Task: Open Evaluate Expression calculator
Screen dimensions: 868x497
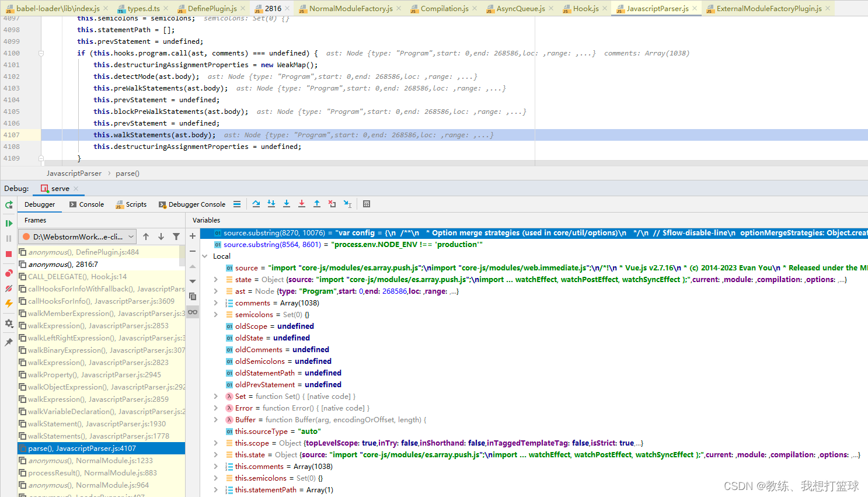Action: coord(367,204)
